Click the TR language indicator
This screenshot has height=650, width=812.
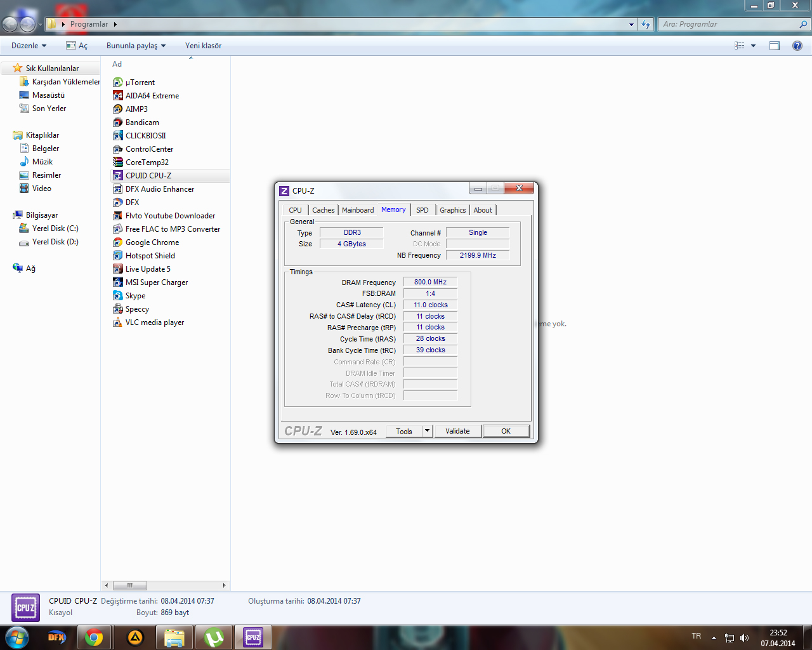[697, 636]
